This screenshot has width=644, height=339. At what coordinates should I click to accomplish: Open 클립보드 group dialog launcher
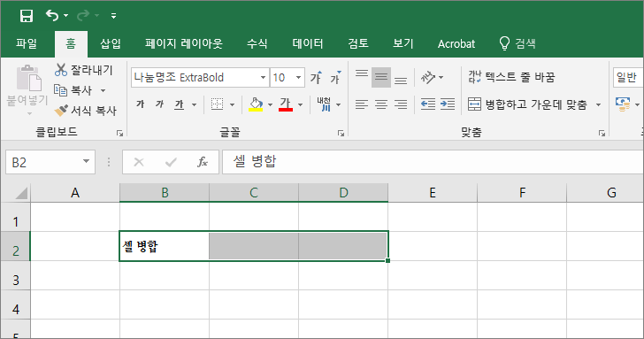pos(119,133)
